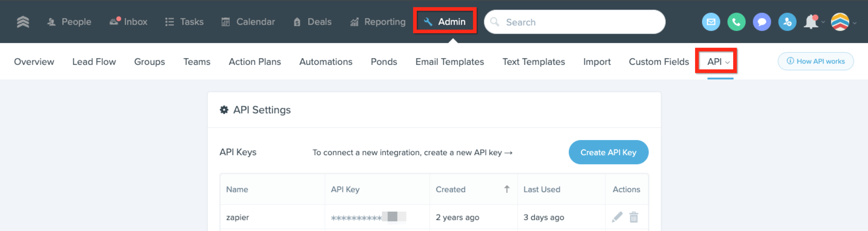Screen dimensions: 868x231
Task: Add a person with the add-contact icon
Action: (x=787, y=22)
